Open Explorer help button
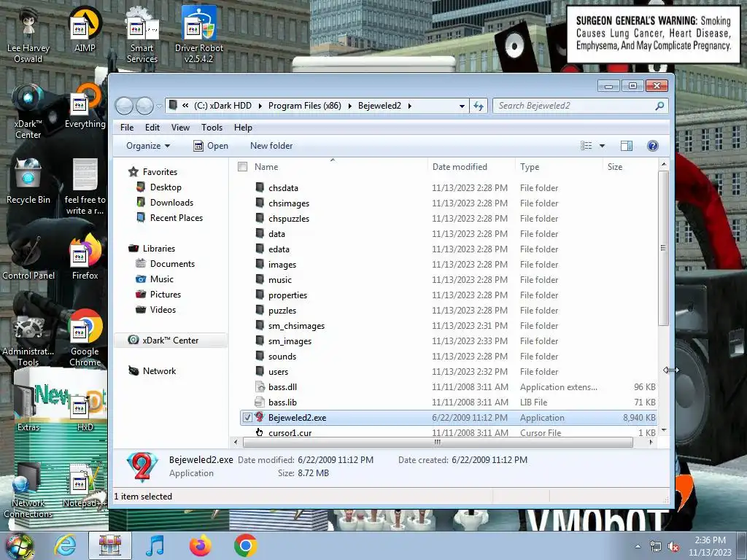 [x=653, y=146]
